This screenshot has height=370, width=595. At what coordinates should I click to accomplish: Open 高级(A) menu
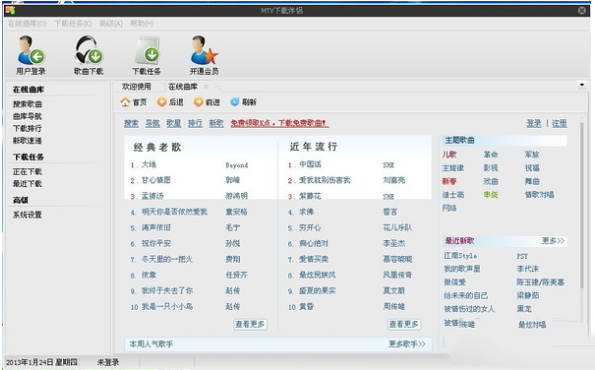[111, 24]
